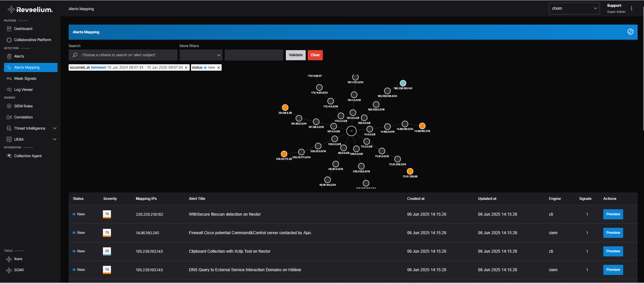Click graph node 173.14.95.0/24

click(319, 87)
